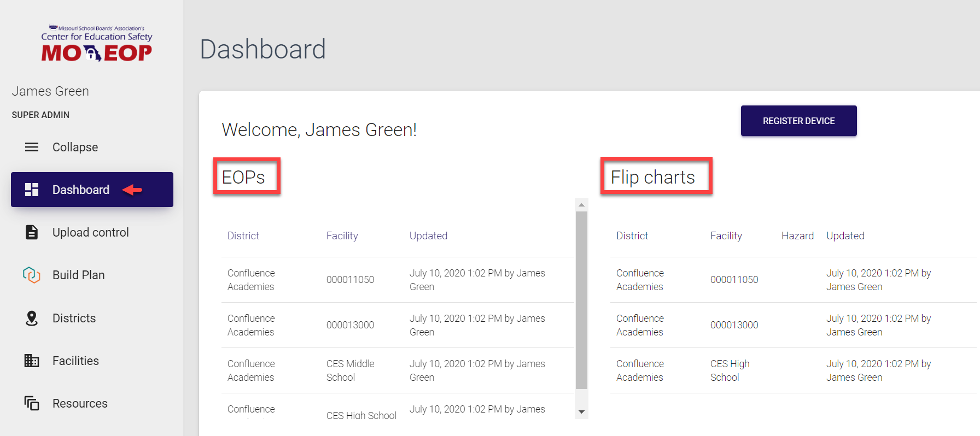Viewport: 980px width, 436px height.
Task: Click the Upload control document icon
Action: 32,232
